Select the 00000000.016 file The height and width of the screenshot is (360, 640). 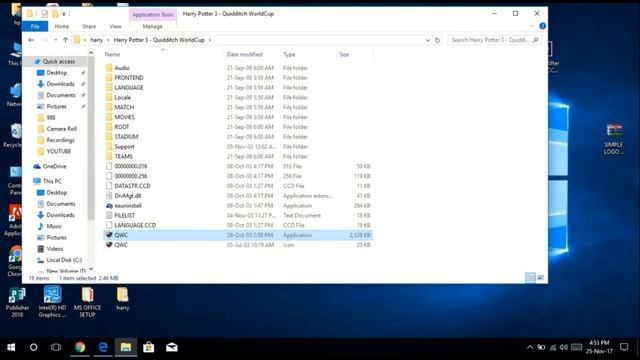[x=131, y=166]
